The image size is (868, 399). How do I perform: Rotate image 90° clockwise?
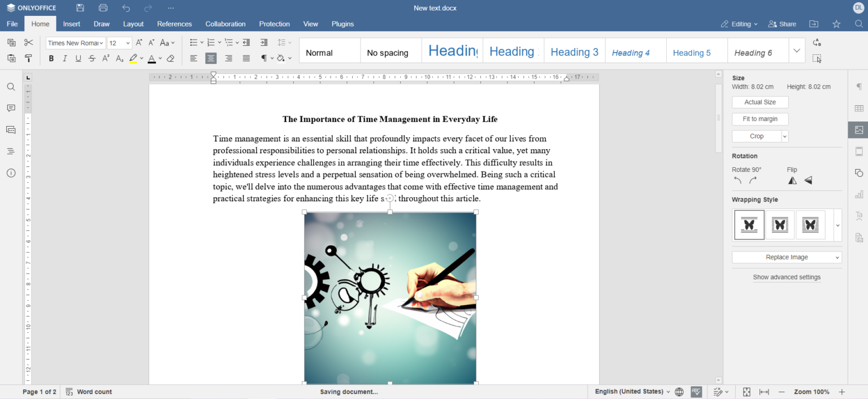point(753,181)
